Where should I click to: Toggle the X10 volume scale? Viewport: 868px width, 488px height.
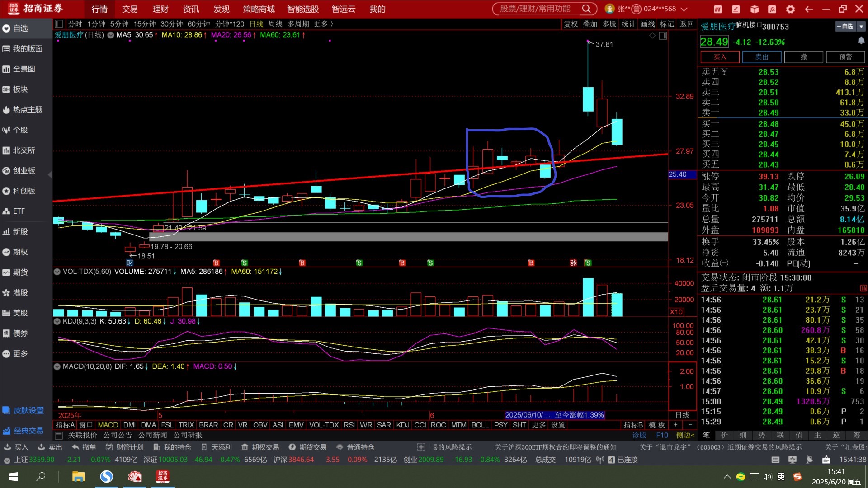click(676, 312)
